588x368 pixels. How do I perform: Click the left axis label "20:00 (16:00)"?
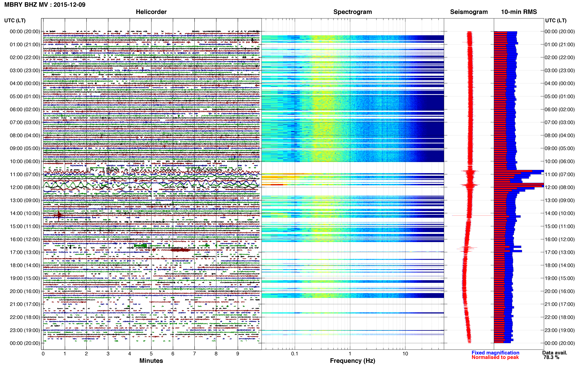click(x=25, y=291)
